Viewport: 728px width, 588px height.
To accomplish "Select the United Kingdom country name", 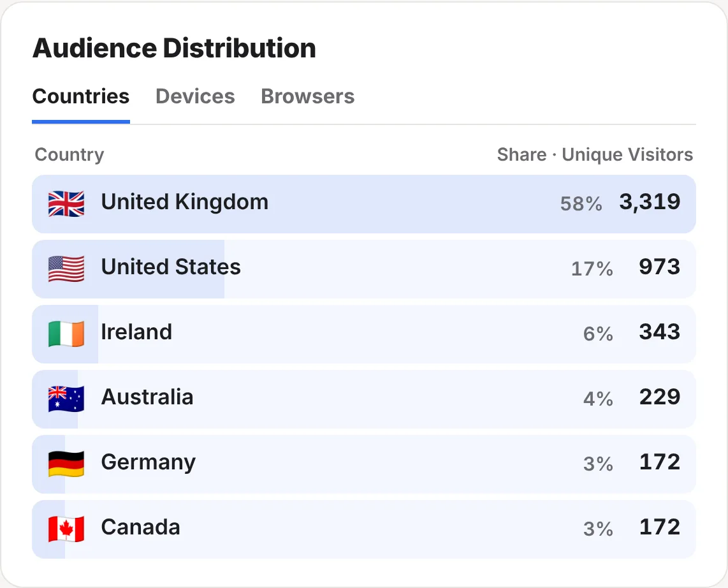I will [185, 202].
